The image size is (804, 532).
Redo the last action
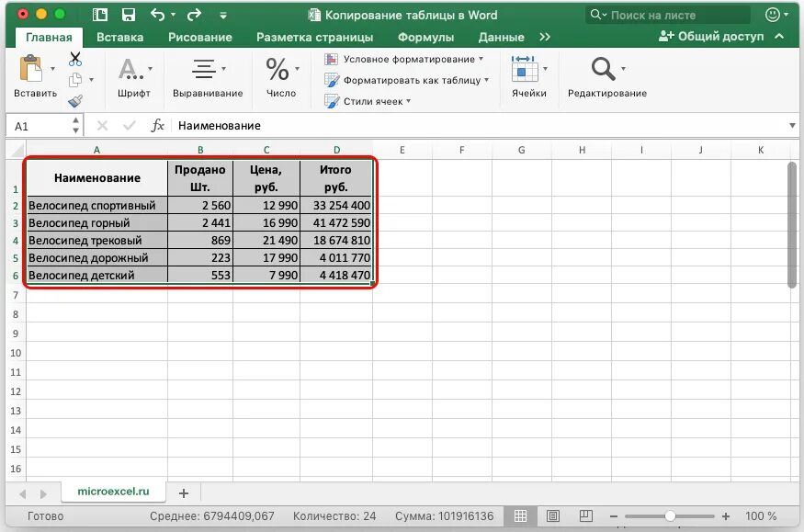(x=194, y=15)
